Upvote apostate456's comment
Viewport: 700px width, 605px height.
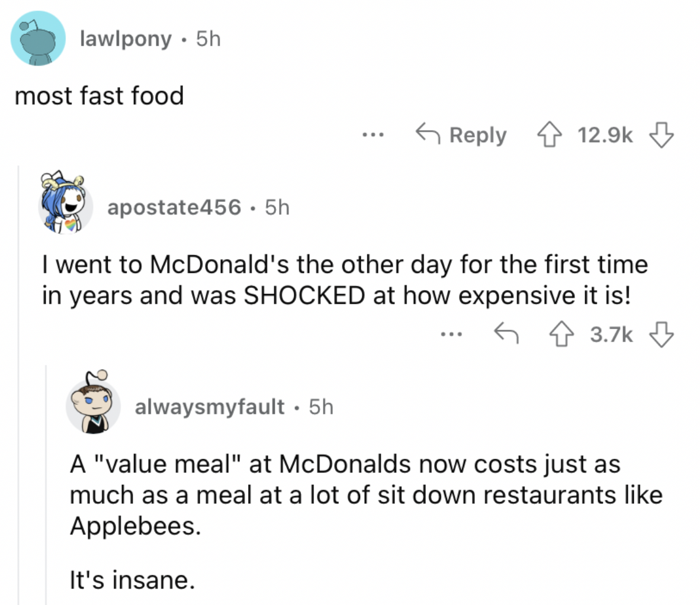pyautogui.click(x=561, y=334)
